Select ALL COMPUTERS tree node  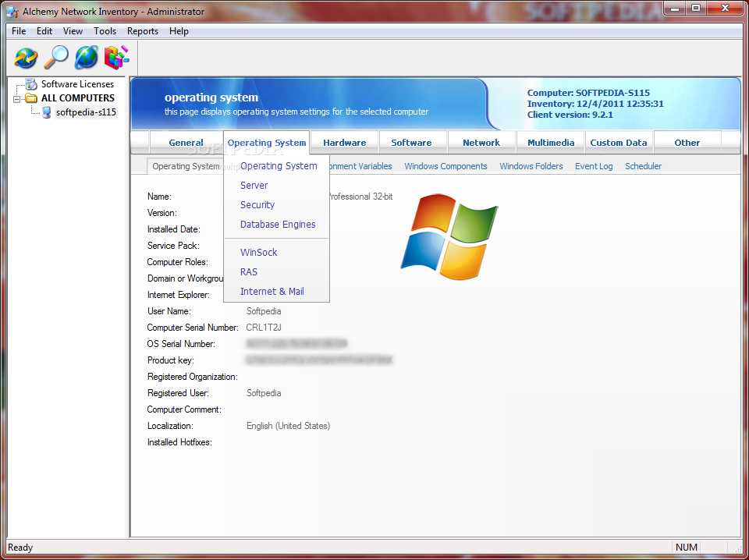tap(78, 98)
